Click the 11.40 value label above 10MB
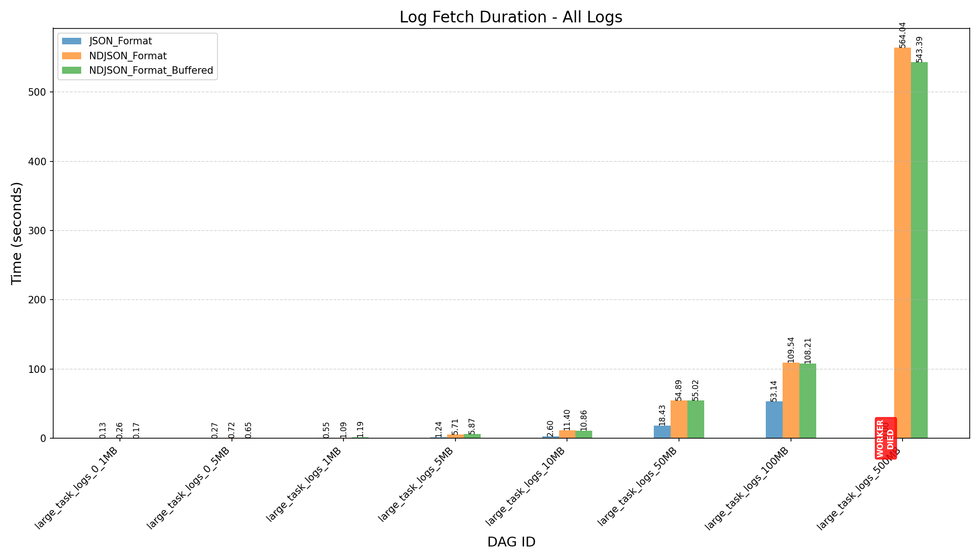Image resolution: width=980 pixels, height=560 pixels. coord(567,420)
